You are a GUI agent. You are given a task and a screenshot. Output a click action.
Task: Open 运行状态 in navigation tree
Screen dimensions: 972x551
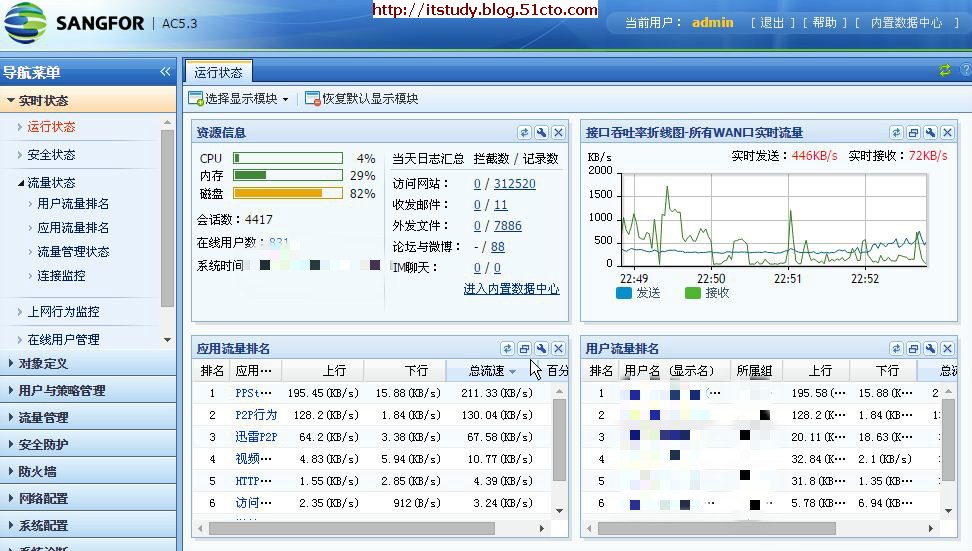coord(51,126)
